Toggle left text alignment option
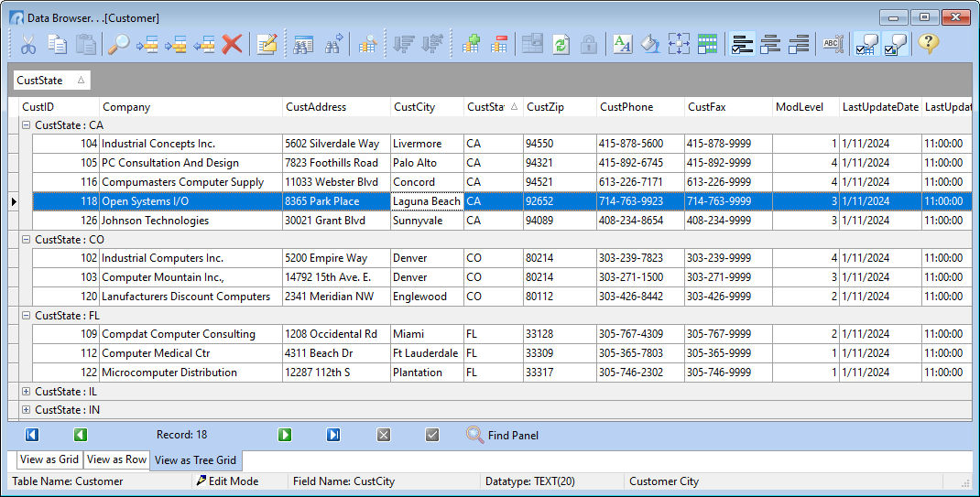This screenshot has height=497, width=980. [742, 44]
